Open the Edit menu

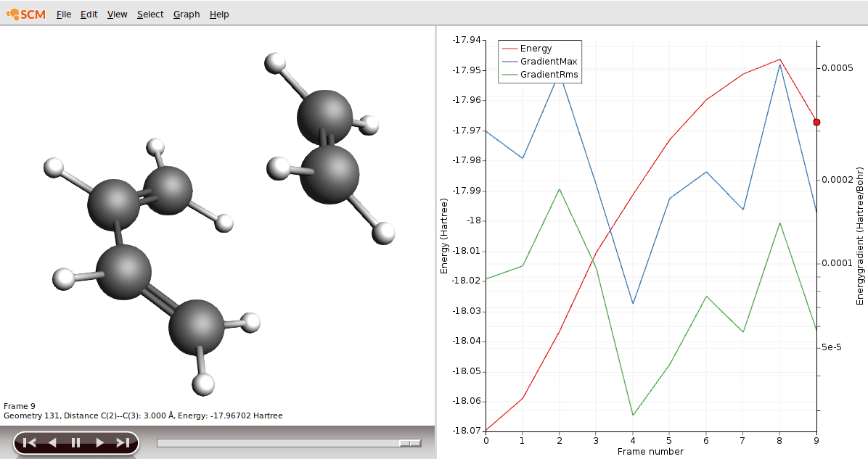coord(89,15)
